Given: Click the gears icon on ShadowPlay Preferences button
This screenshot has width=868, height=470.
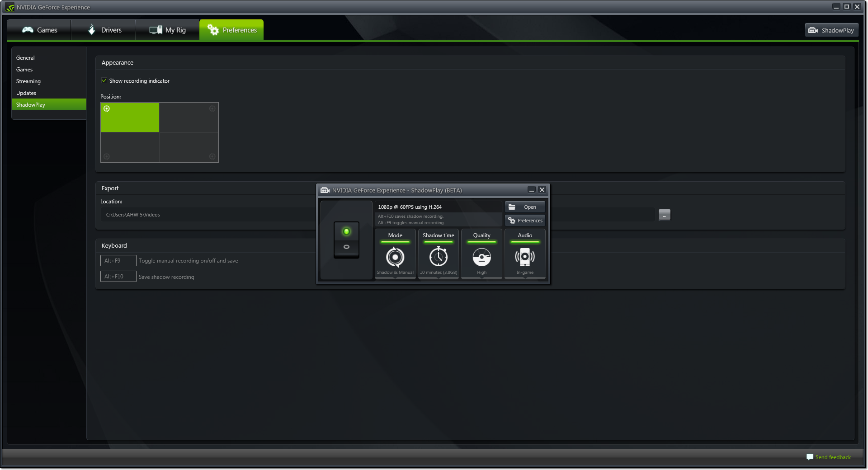Looking at the screenshot, I should pos(512,221).
